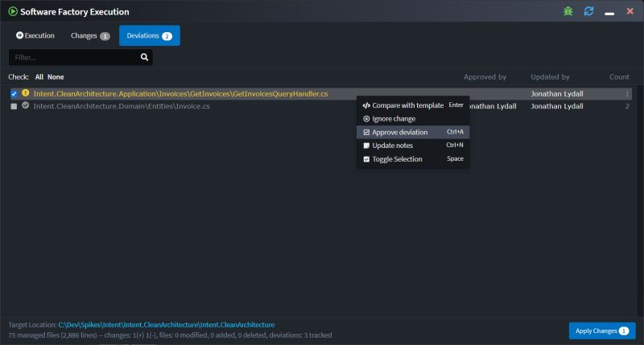Select the GetInvoicesQueryHandler.cs file row
The height and width of the screenshot is (345, 644).
(320, 93)
